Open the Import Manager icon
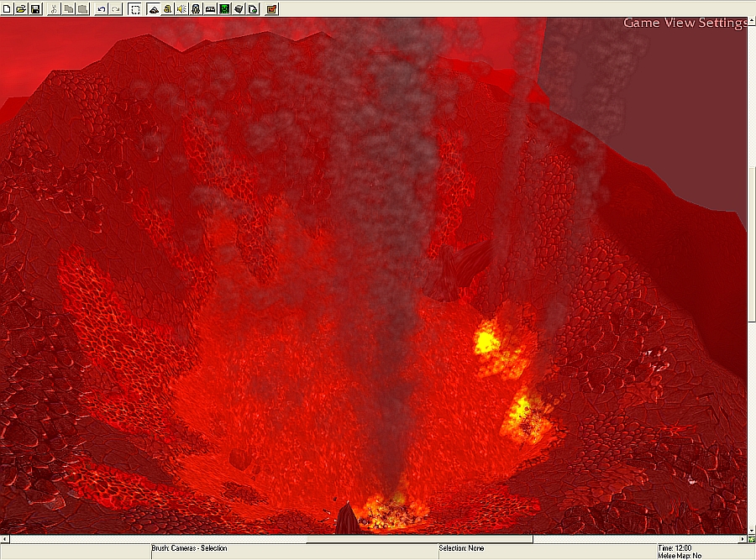Viewport: 756px width, 560px height. (253, 8)
